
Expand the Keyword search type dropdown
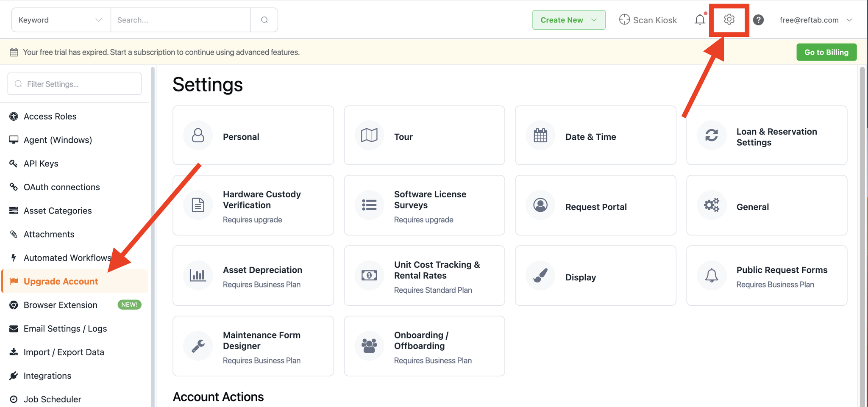tap(61, 20)
